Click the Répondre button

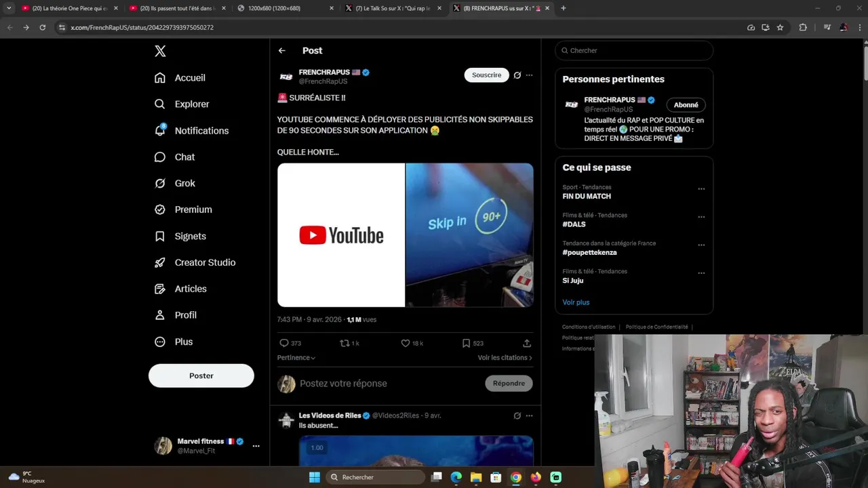click(x=509, y=384)
